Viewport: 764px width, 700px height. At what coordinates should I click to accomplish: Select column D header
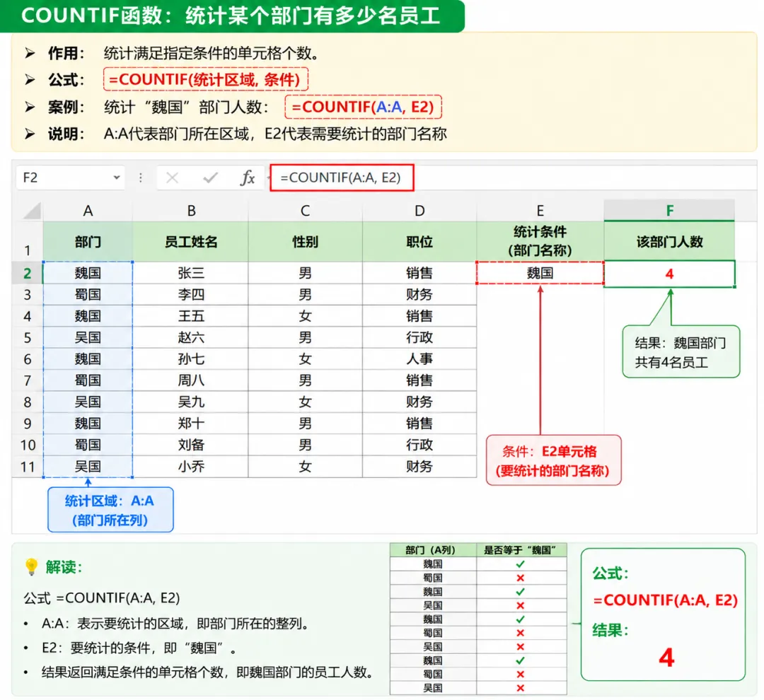419,211
